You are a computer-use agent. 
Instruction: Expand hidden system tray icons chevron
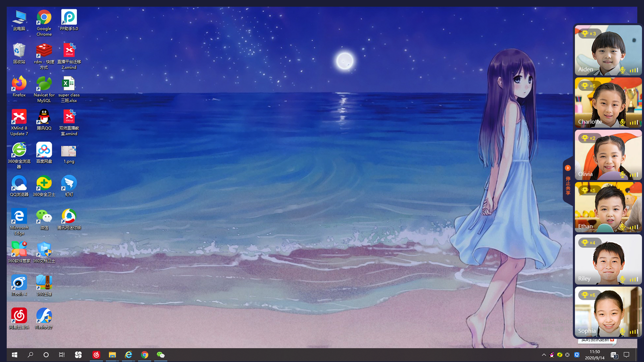544,354
